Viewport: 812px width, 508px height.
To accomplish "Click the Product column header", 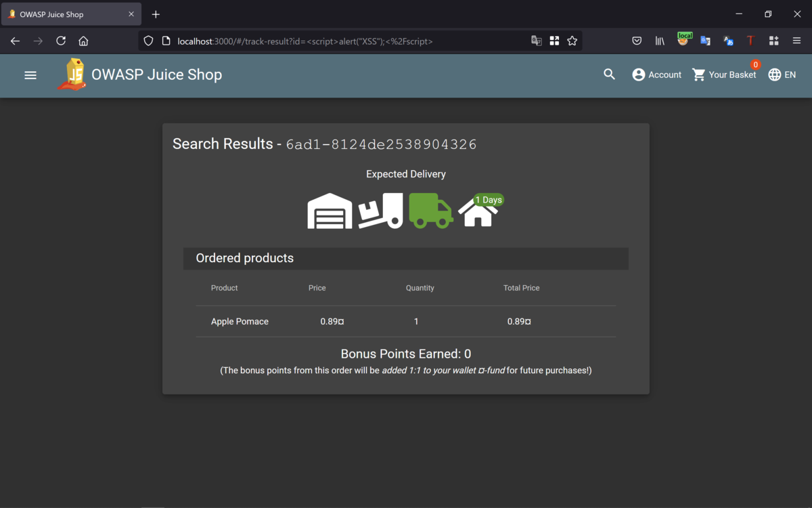I will pyautogui.click(x=224, y=288).
